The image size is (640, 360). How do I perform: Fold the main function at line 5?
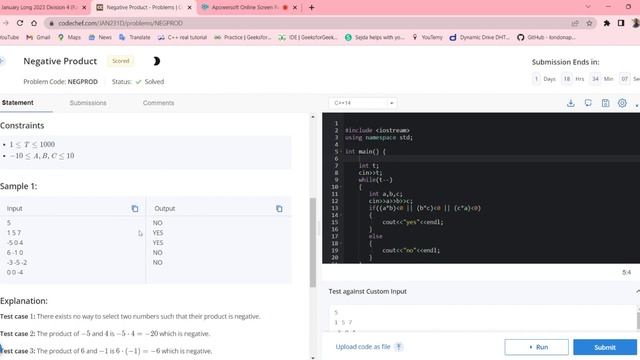point(341,152)
